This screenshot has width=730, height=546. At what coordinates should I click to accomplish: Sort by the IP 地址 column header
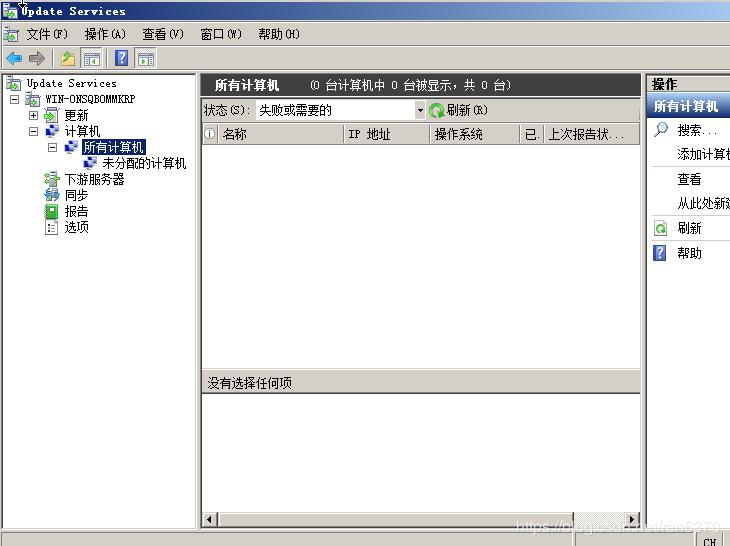(386, 134)
